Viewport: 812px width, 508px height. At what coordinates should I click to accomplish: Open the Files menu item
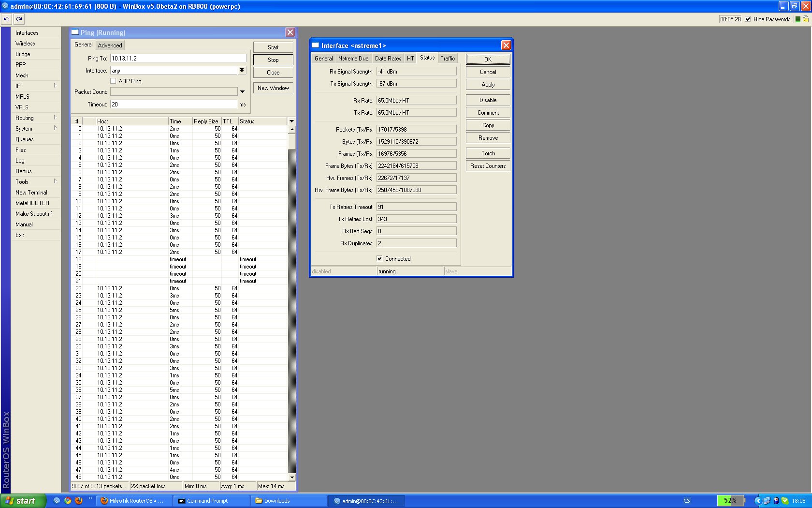pyautogui.click(x=36, y=150)
